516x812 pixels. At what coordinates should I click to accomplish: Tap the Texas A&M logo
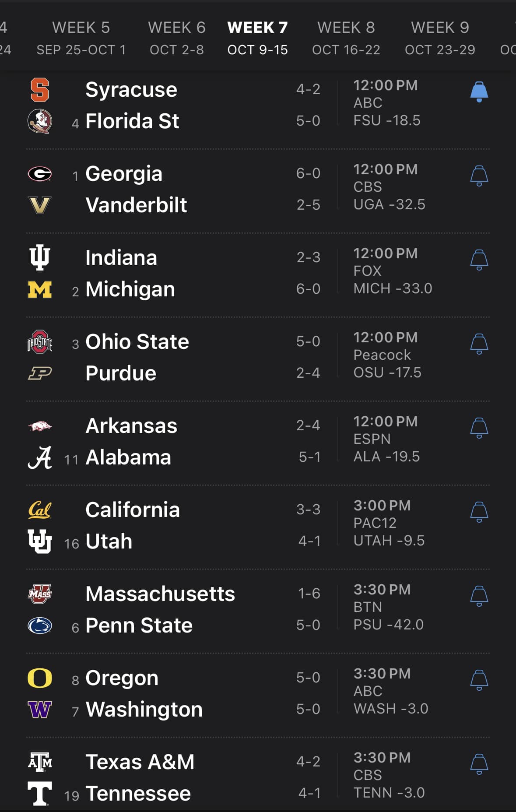[x=39, y=762]
